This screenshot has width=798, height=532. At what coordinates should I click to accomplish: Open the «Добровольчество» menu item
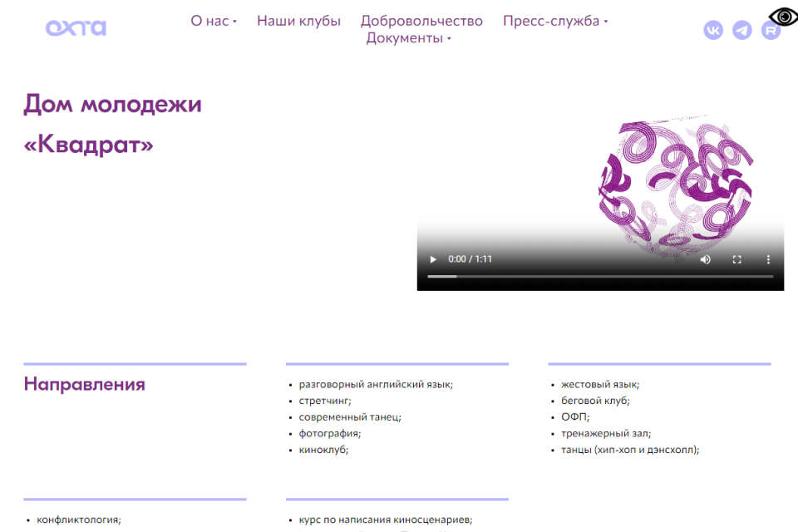[x=421, y=21]
